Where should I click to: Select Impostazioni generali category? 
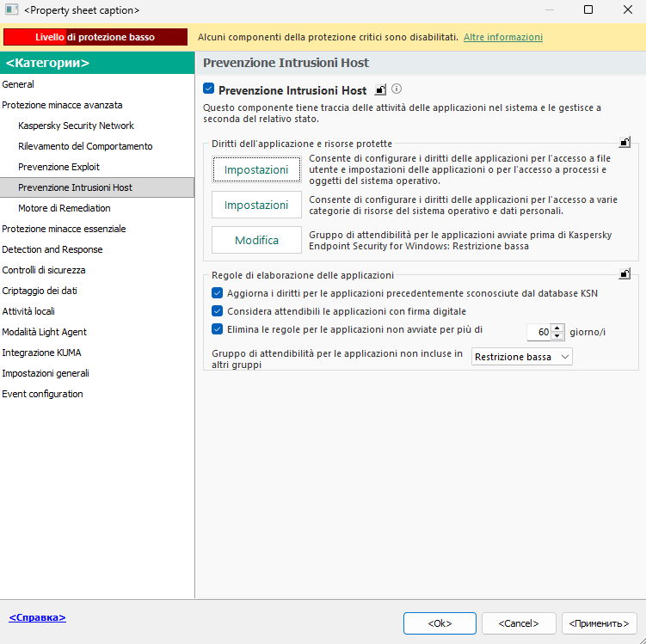coord(97,373)
